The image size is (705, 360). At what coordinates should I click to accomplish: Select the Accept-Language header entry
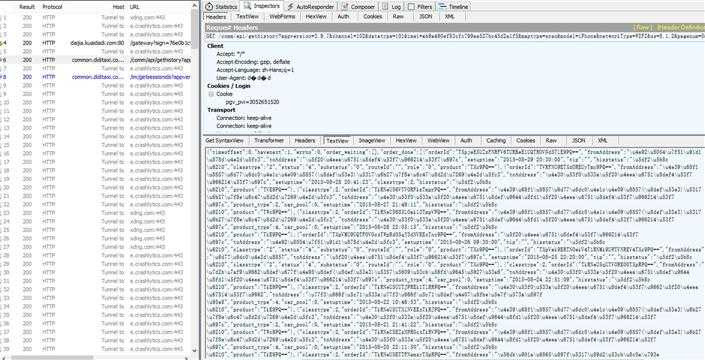click(255, 70)
